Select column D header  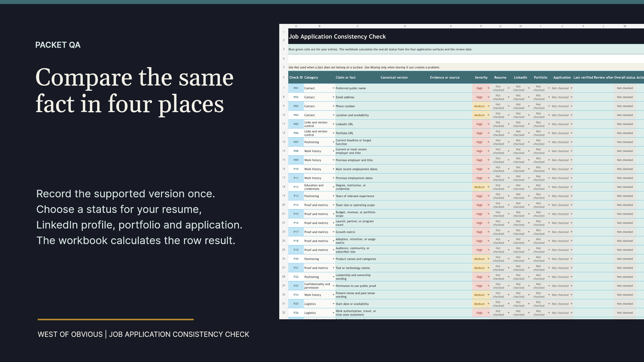(405, 26)
